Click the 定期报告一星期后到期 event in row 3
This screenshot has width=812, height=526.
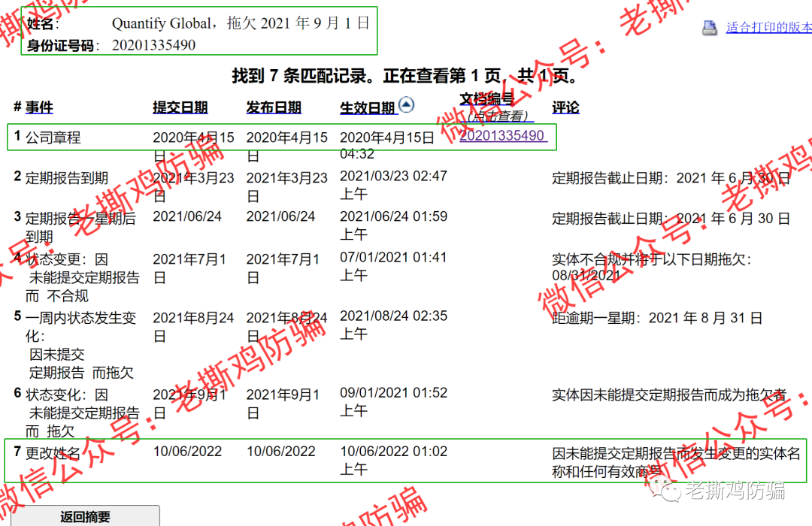[80, 227]
